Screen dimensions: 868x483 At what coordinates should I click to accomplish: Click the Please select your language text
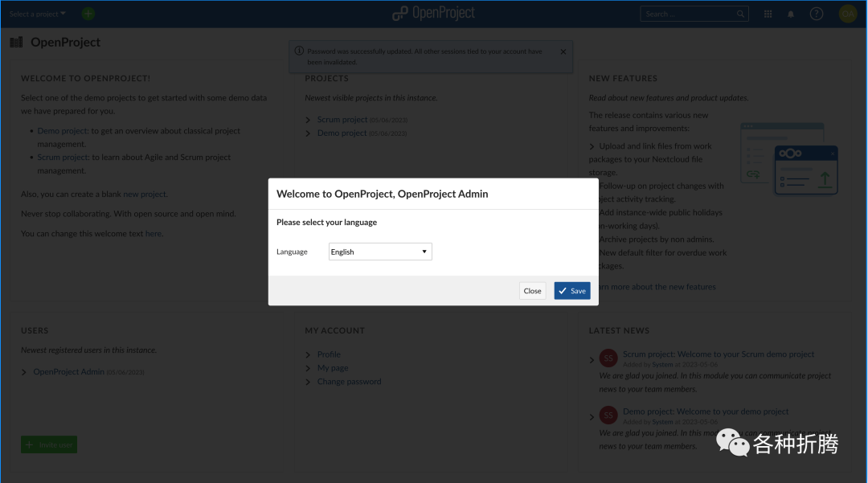[x=326, y=223]
